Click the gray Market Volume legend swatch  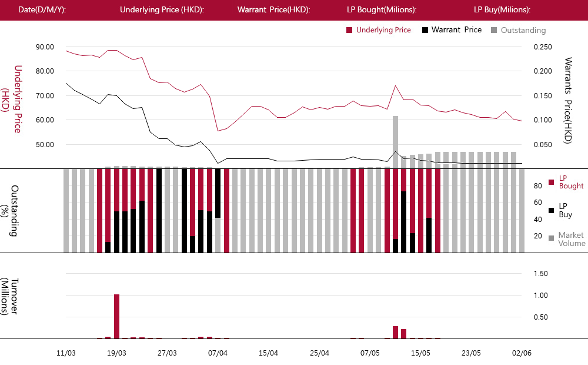552,238
